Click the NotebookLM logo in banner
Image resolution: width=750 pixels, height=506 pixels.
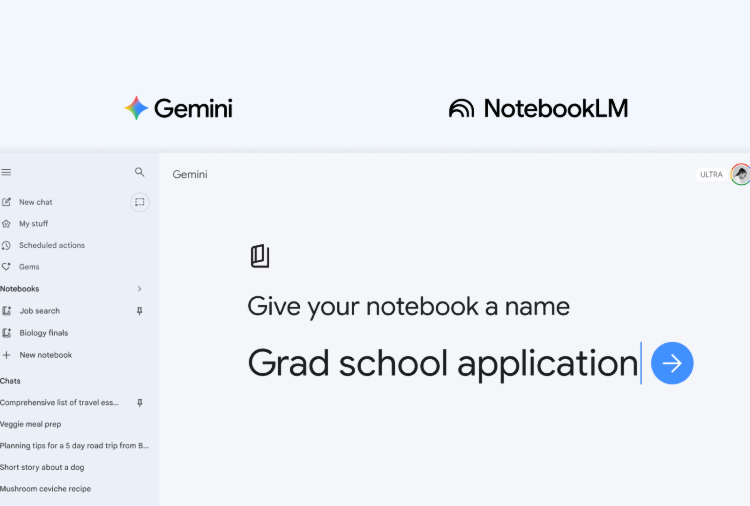click(538, 109)
